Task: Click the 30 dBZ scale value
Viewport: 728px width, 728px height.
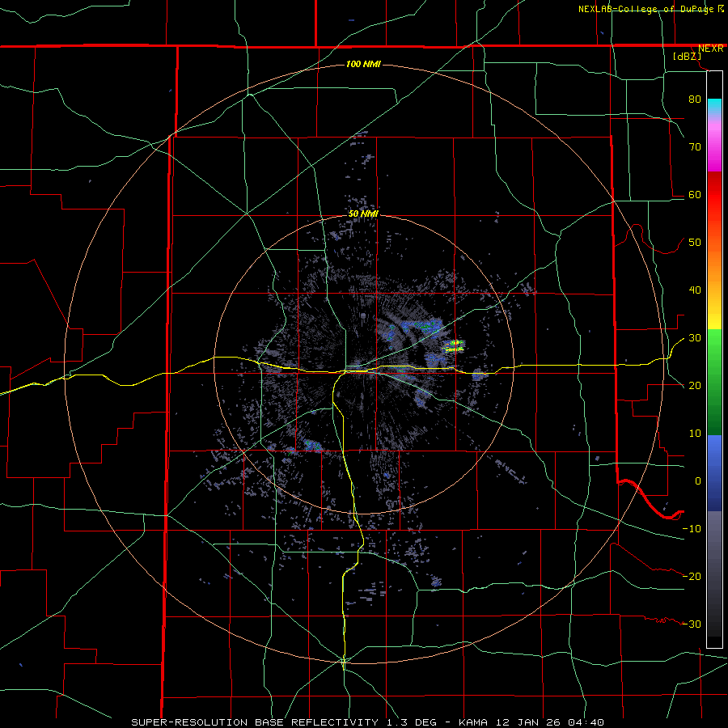Action: tap(695, 338)
